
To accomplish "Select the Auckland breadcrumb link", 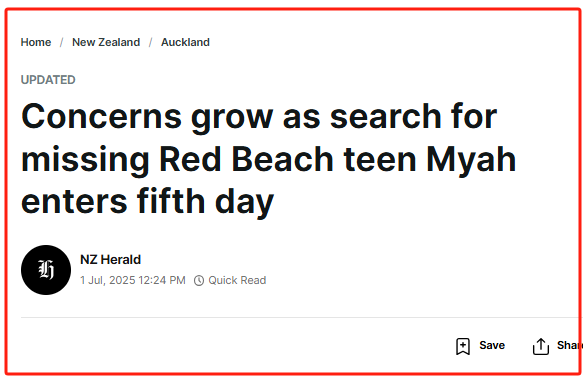I will pos(185,42).
